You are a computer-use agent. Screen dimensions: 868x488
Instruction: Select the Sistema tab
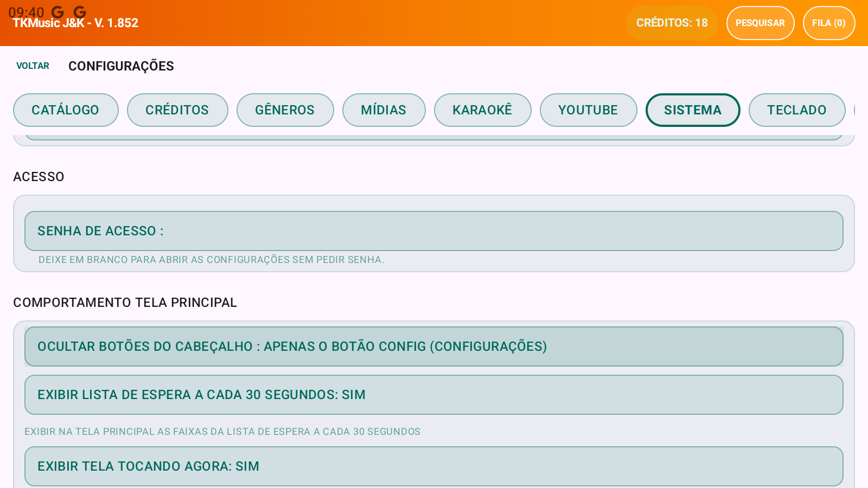(x=693, y=110)
